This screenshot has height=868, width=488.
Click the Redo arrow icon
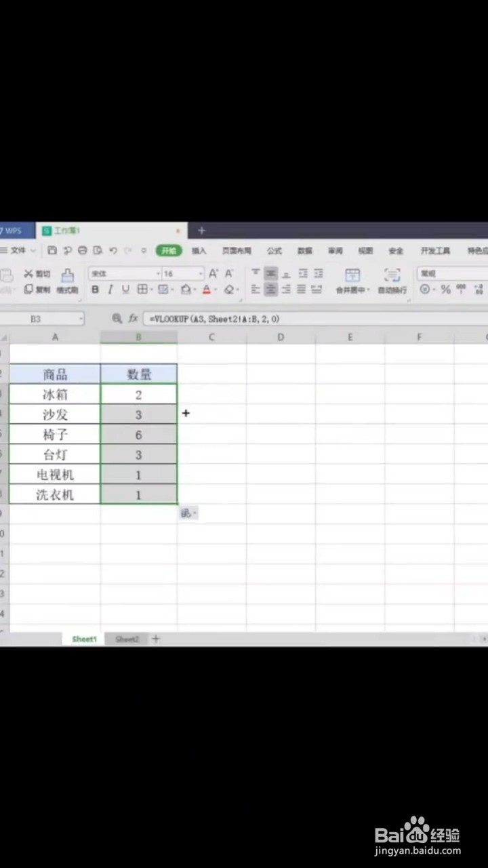point(128,250)
